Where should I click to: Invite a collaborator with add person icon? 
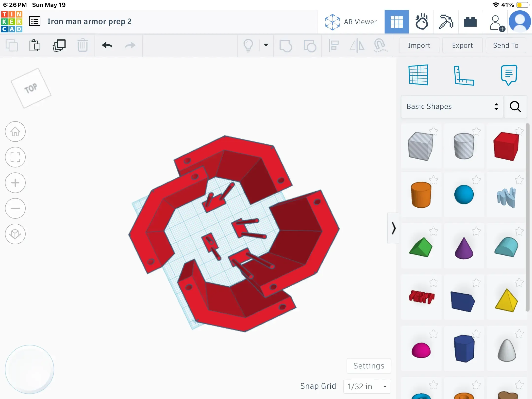point(497,23)
